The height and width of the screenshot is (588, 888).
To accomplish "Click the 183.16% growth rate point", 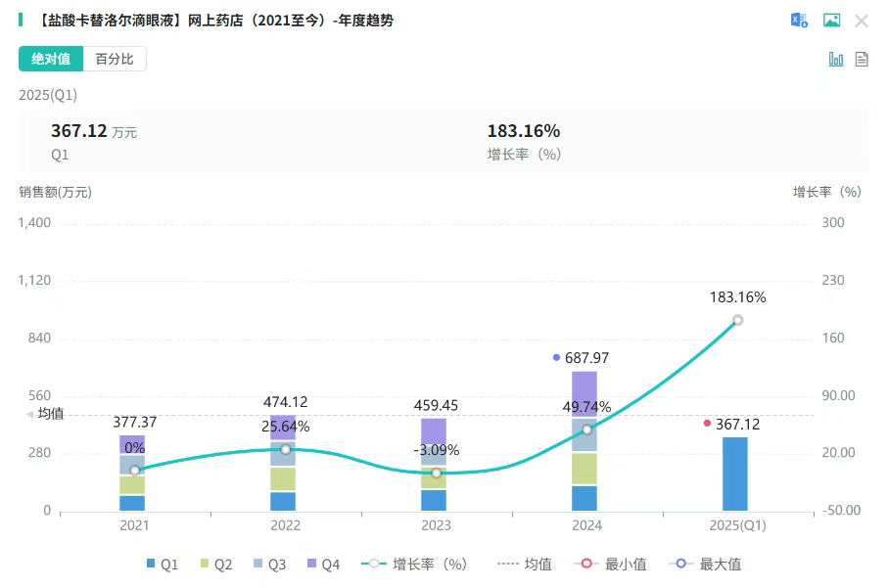I will 738,320.
